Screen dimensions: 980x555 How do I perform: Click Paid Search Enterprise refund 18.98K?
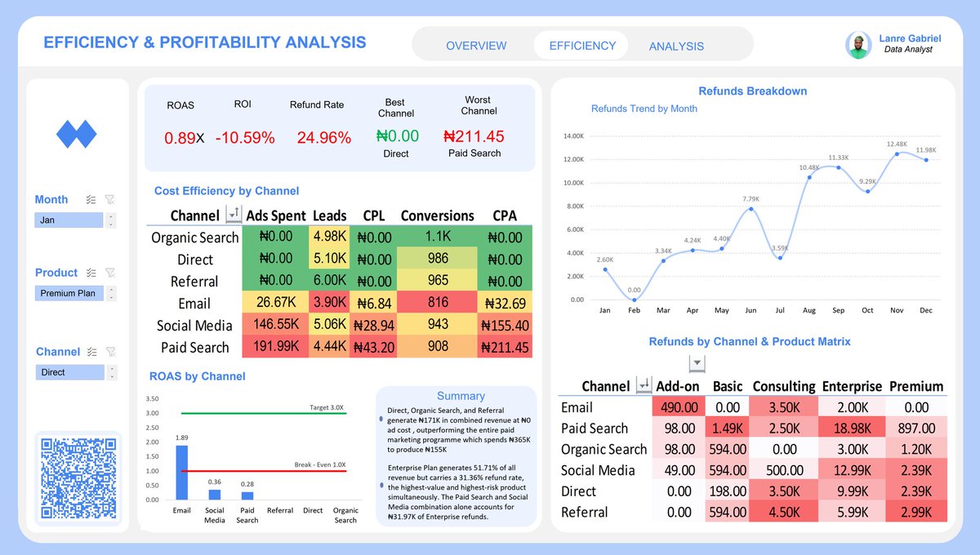pyautogui.click(x=851, y=428)
